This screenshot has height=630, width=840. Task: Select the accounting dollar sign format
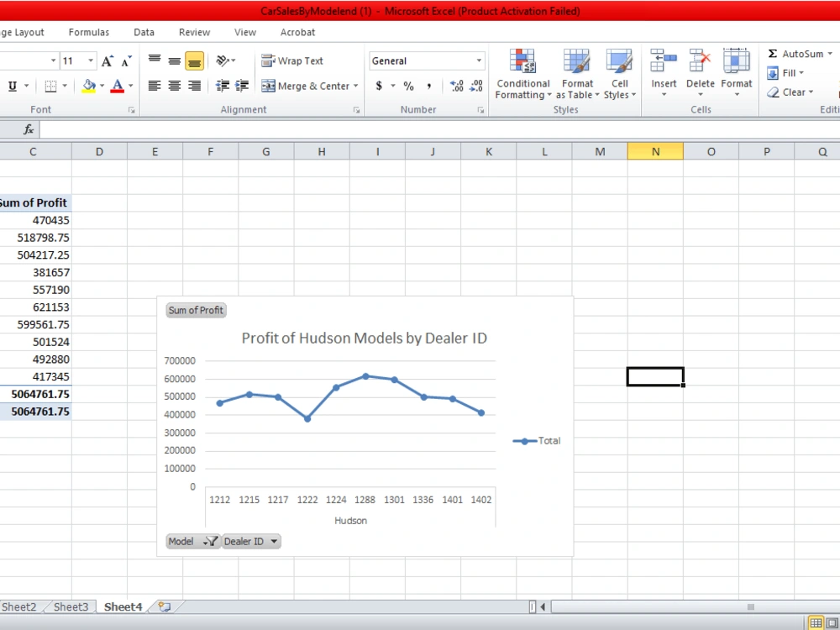click(x=380, y=86)
